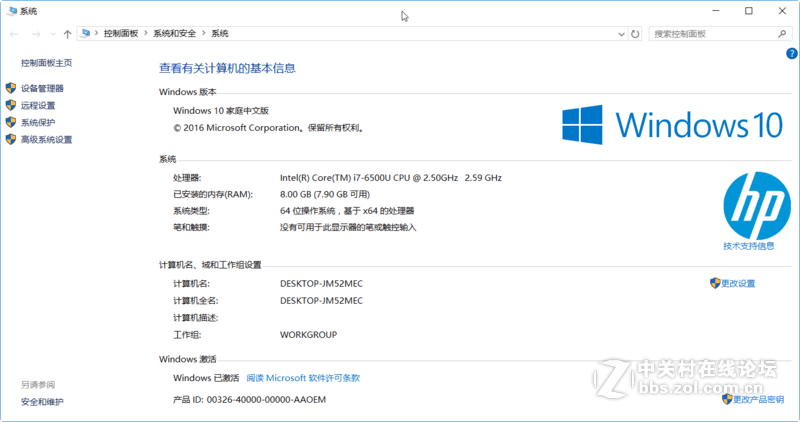Click 更改产品密钥 link

point(759,400)
